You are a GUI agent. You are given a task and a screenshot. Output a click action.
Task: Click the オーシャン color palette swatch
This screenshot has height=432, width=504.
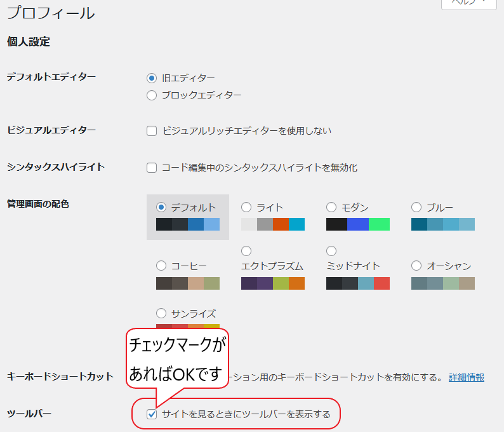442,283
